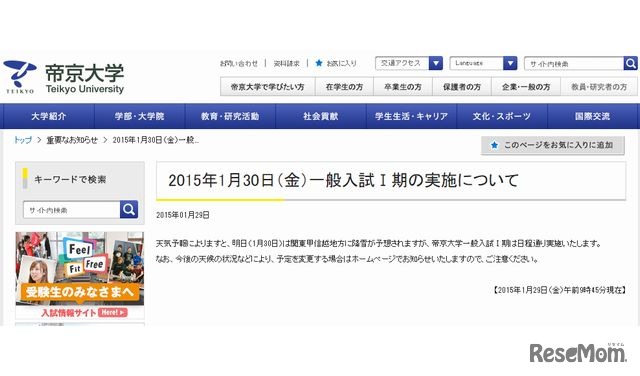Click the article title 2015年1月30日(金)一般入試Ⅰ期の実施について

(343, 180)
